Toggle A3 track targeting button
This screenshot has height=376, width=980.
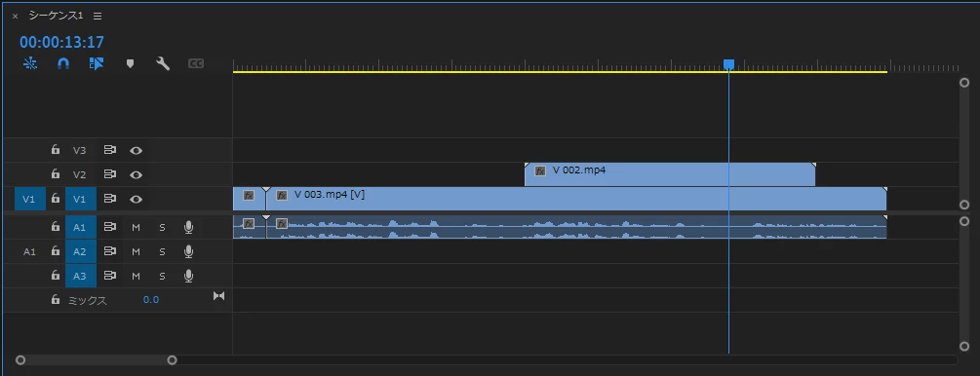[x=81, y=276]
